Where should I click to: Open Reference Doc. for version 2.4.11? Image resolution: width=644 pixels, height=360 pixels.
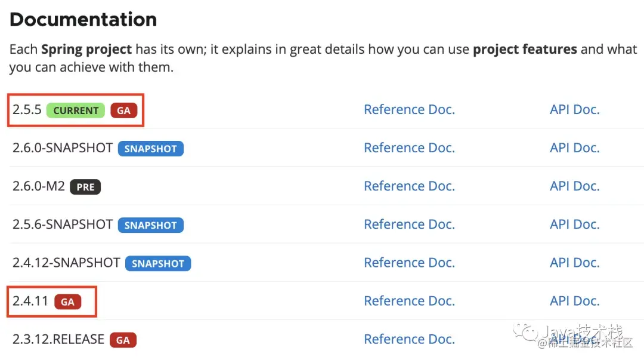[409, 301]
